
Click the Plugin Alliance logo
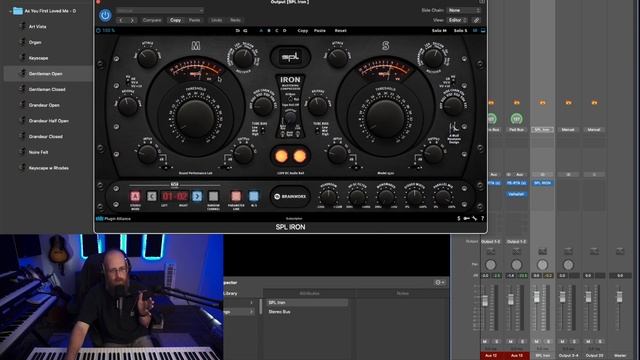(113, 219)
